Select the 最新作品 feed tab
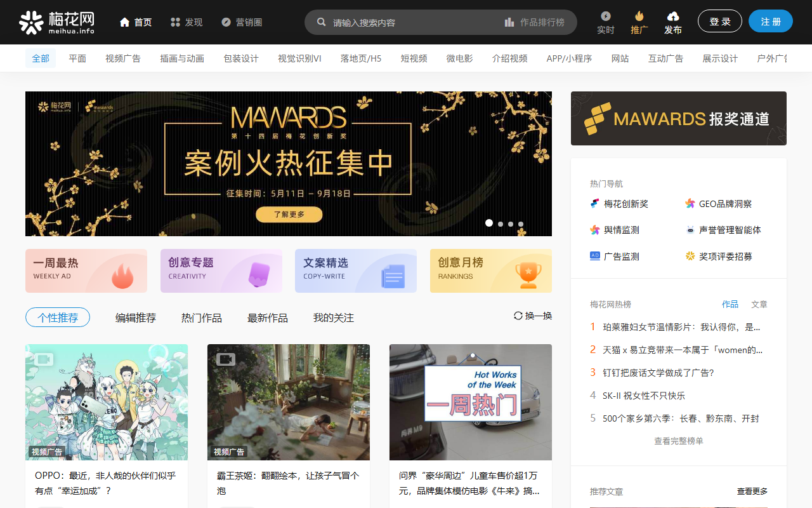The image size is (812, 508). (268, 317)
